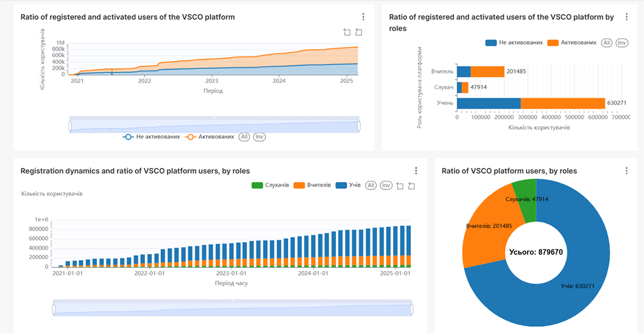Toggle 'Не активованих' legend item in the roles bar chart
The width and height of the screenshot is (644, 334).
coord(514,43)
